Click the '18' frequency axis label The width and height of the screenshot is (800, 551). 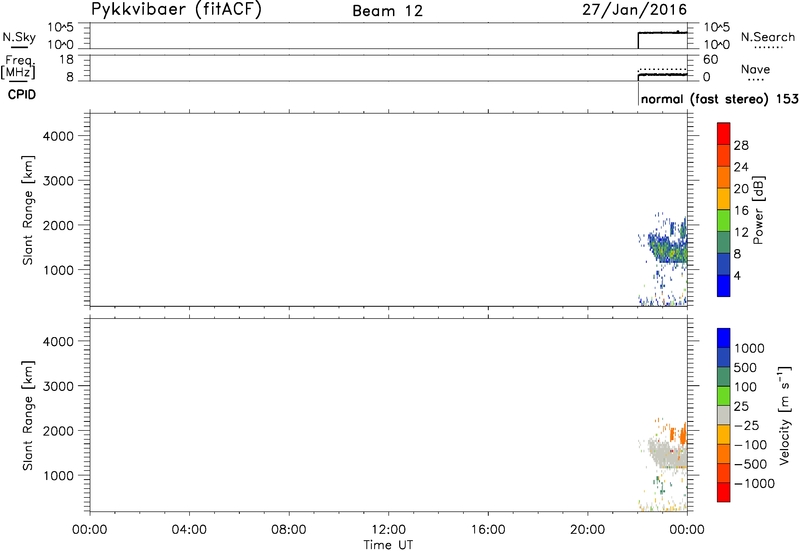pos(66,60)
